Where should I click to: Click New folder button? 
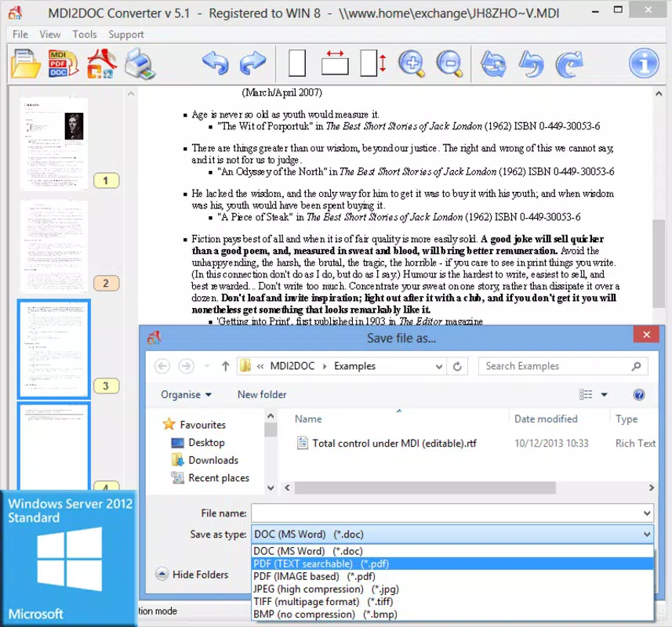(262, 394)
